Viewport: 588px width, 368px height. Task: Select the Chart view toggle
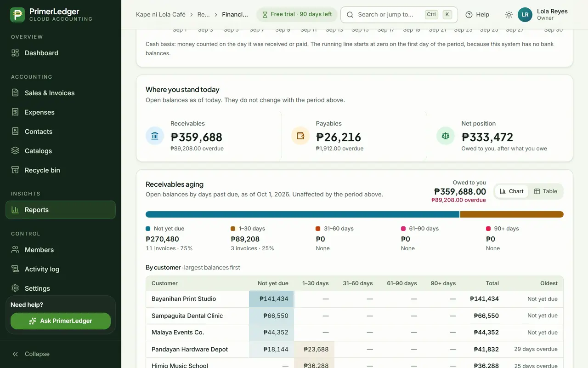coord(512,191)
